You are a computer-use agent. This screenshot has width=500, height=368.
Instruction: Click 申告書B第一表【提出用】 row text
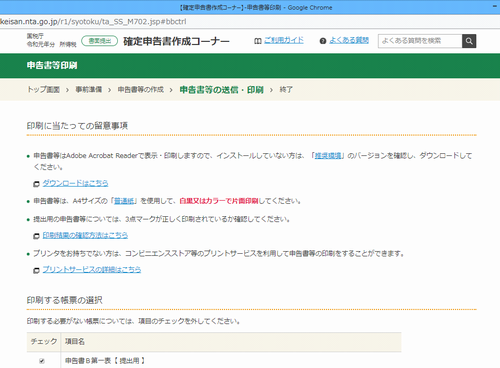(x=105, y=361)
